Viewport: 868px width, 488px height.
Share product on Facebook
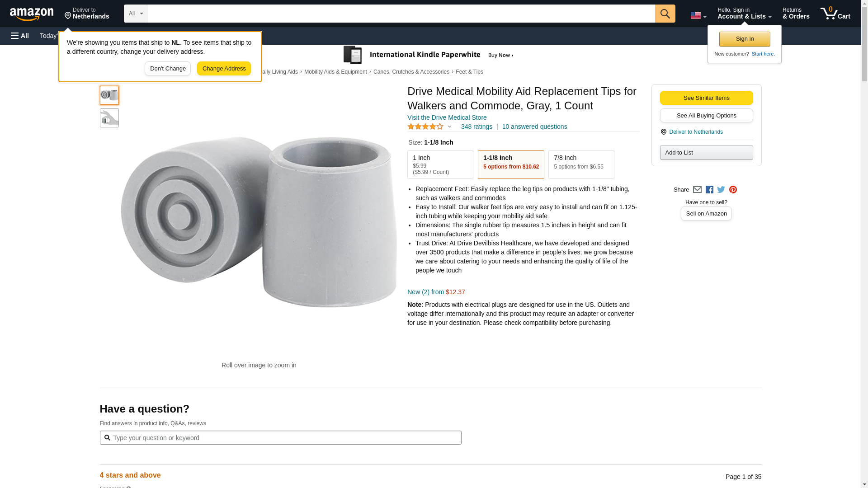click(709, 190)
